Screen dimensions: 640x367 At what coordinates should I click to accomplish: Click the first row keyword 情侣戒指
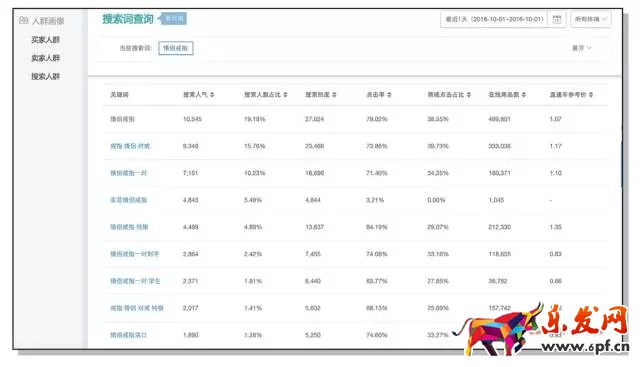[122, 119]
